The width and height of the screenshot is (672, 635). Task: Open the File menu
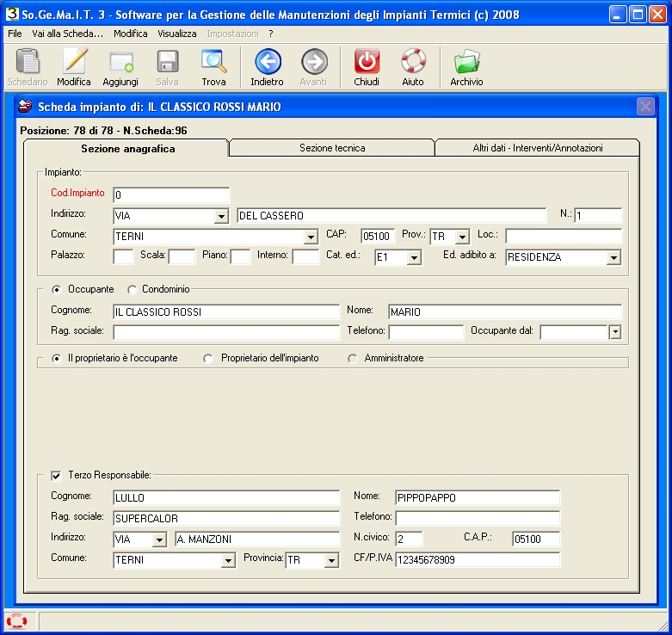tap(15, 34)
